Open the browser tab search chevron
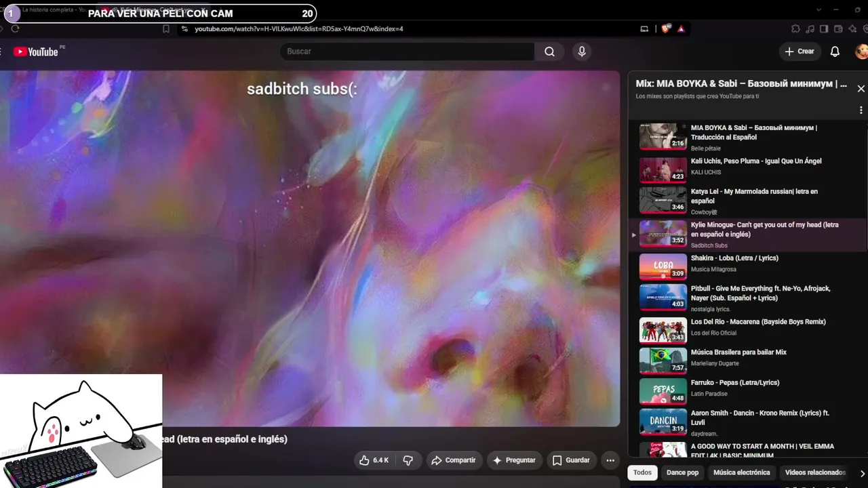 [x=819, y=9]
